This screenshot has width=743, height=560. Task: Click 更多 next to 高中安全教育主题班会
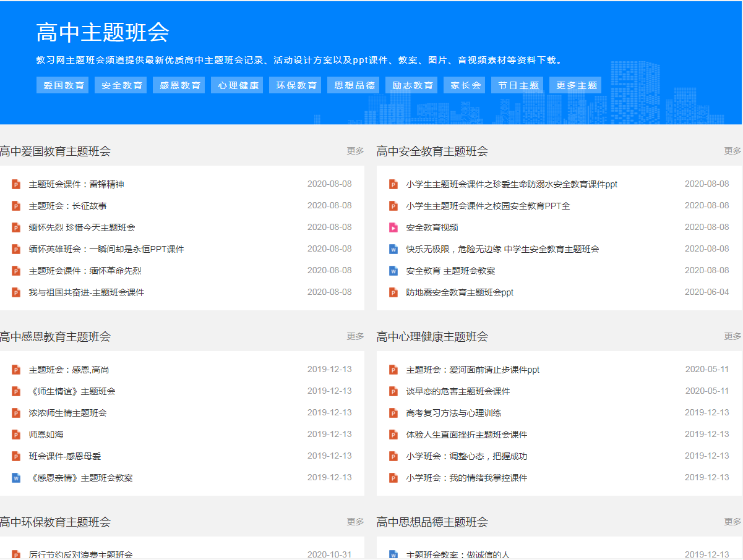[x=732, y=151]
